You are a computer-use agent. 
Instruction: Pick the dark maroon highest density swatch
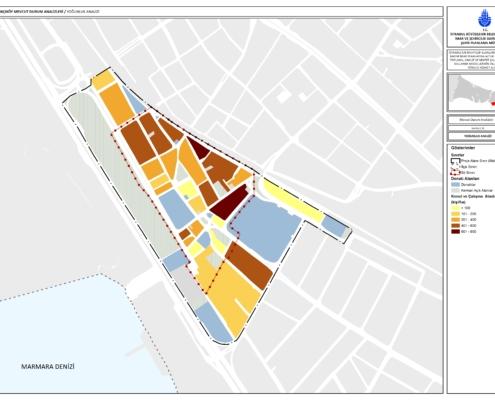pyautogui.click(x=455, y=231)
